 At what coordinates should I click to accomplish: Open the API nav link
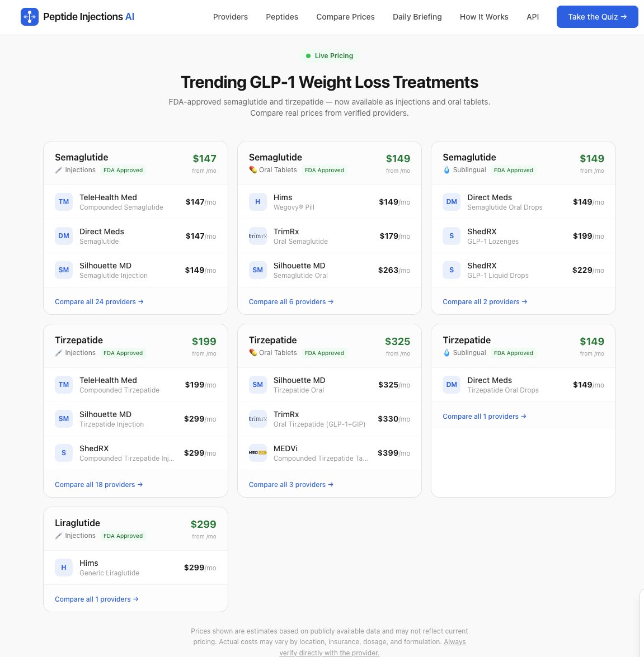coord(533,17)
